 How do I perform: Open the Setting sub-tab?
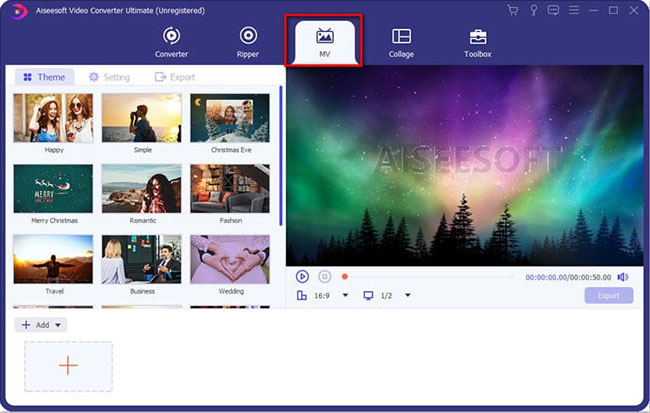[x=109, y=77]
